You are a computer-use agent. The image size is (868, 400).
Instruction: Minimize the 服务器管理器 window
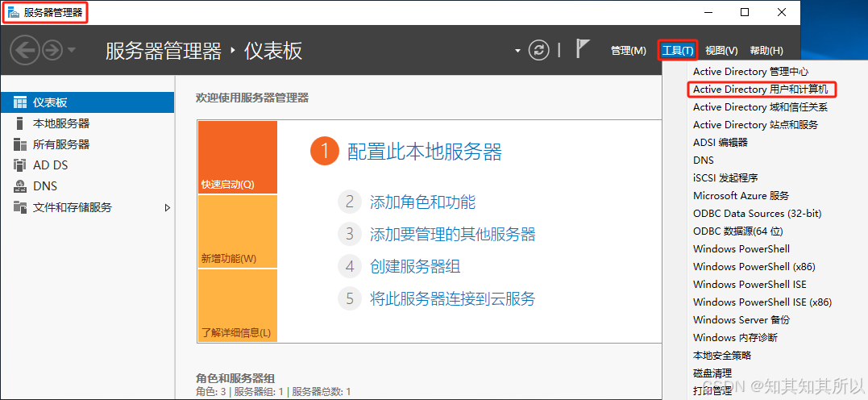tap(708, 12)
